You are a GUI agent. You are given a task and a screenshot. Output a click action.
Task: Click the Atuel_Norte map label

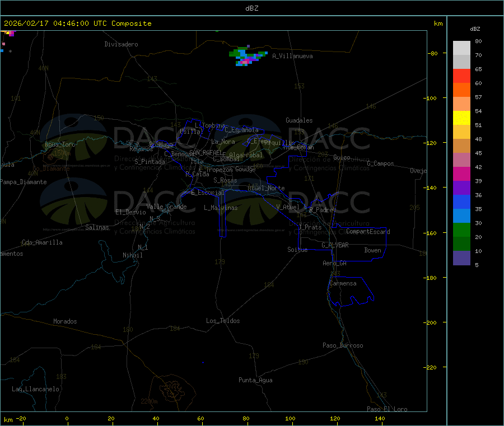pos(266,188)
